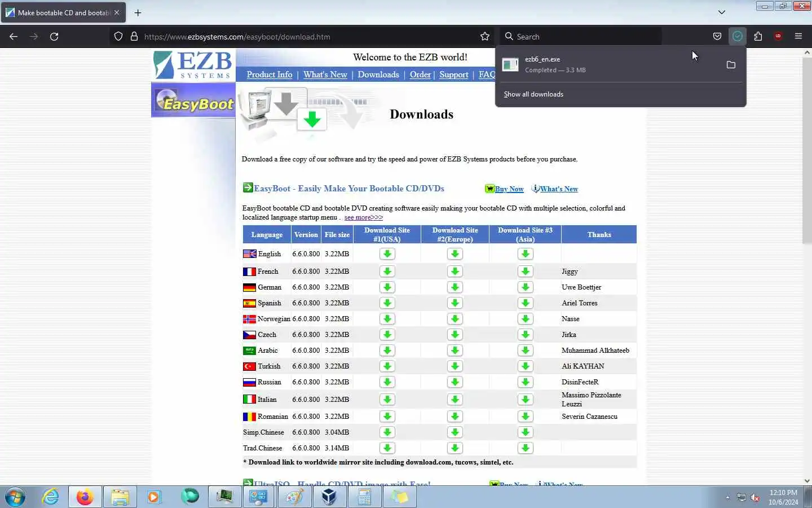Bookmark this page with the star icon
This screenshot has height=508, width=812.
pos(485,36)
